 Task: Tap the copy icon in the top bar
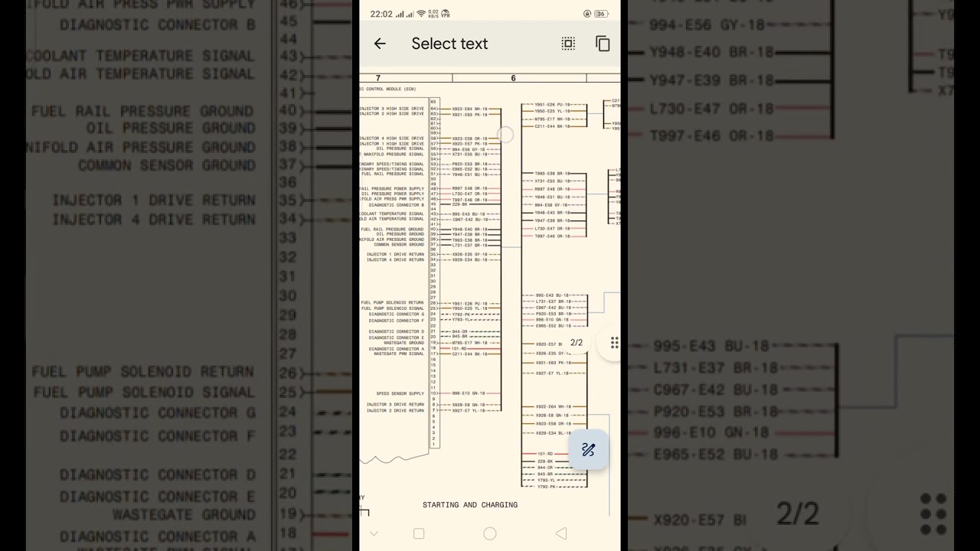[x=603, y=44]
